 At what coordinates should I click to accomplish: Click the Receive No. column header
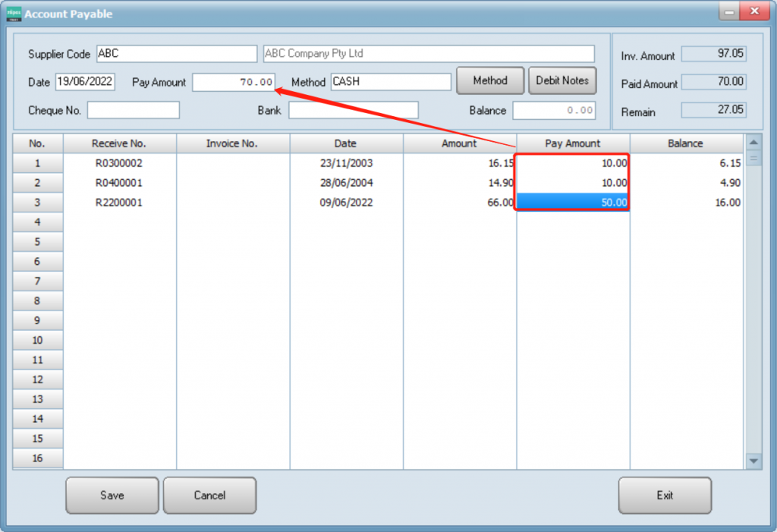click(x=119, y=143)
